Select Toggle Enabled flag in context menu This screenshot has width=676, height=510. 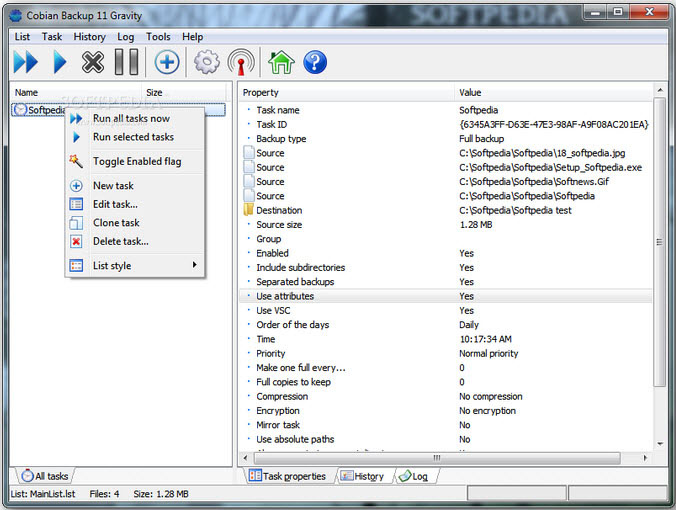click(x=136, y=161)
